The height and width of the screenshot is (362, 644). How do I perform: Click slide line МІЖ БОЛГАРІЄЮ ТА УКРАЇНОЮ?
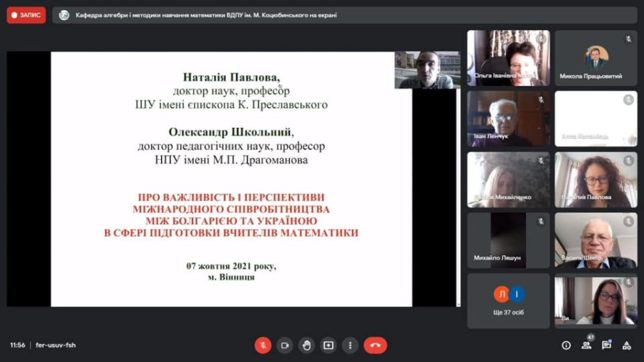pos(231,221)
